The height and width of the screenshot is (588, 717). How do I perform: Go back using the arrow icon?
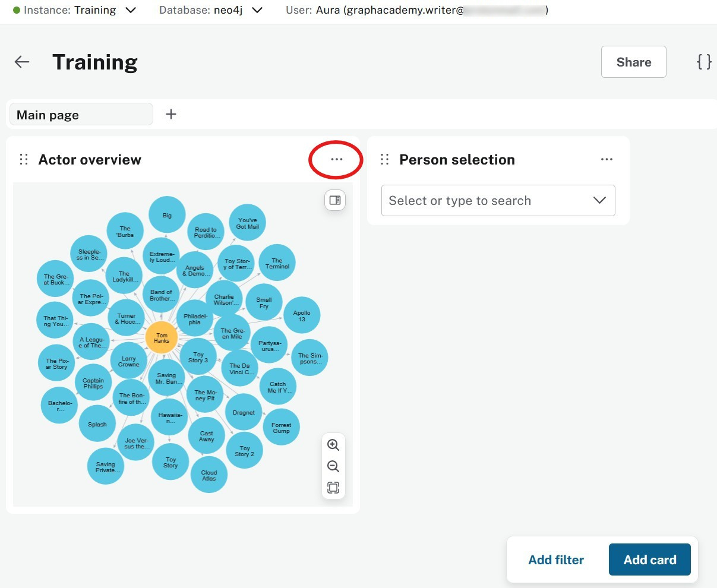[x=21, y=62]
